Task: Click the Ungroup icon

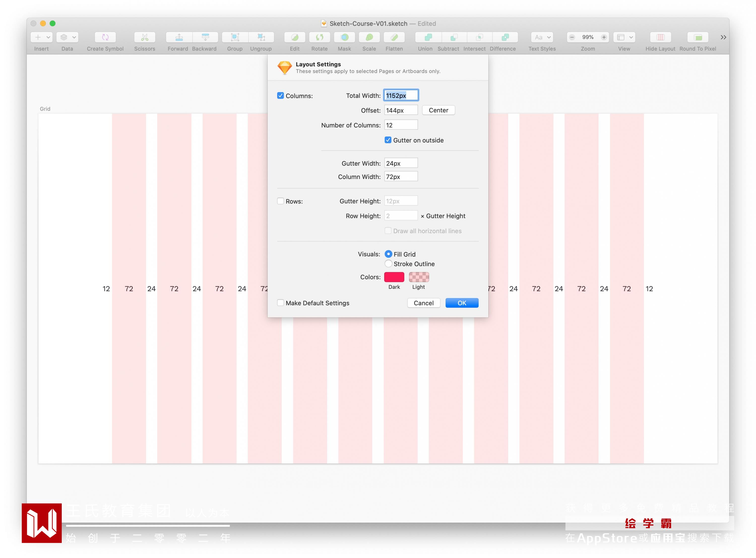Action: coord(261,37)
